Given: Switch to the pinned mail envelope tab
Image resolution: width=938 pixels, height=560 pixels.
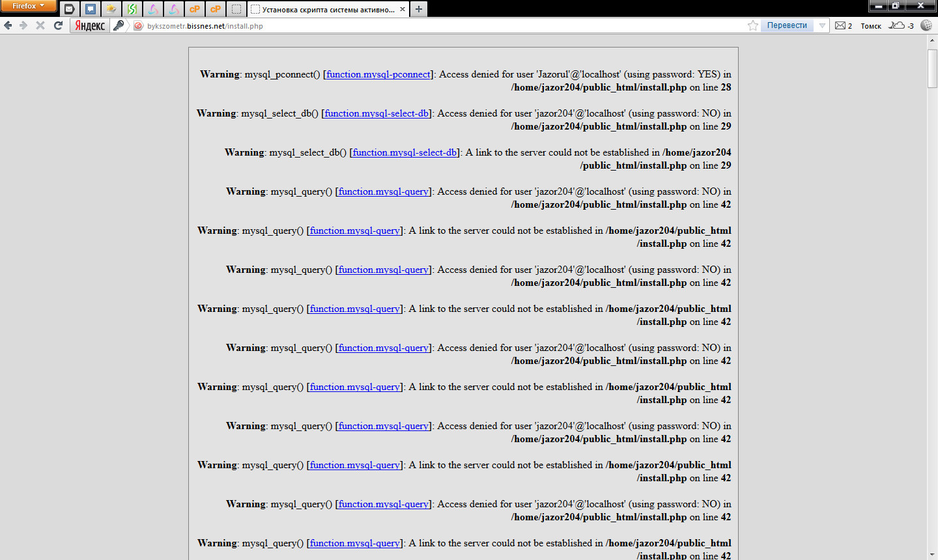Looking at the screenshot, I should [x=70, y=9].
